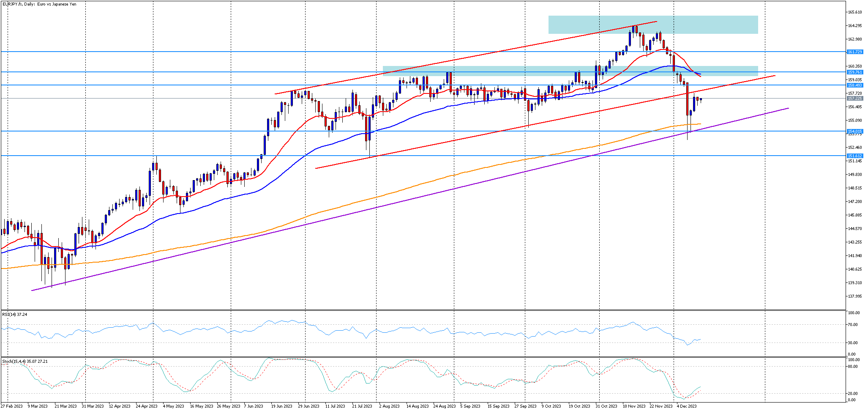Click the Stoch(15,4,4) indicator label
This screenshot has width=868, height=411.
tap(25, 362)
